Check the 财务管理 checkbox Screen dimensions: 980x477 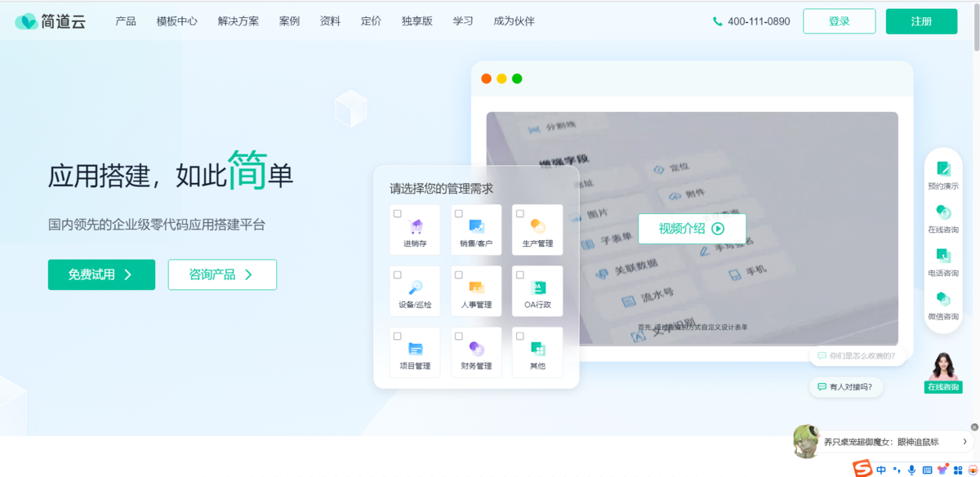459,336
